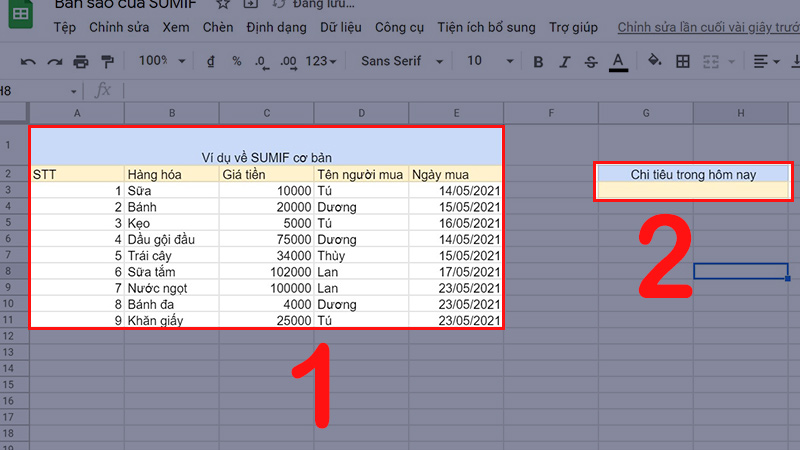Open the Xem menu

176,27
